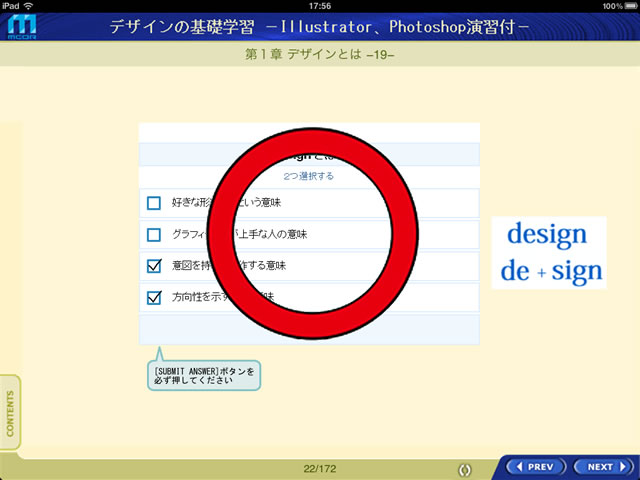Tap the refresh icon in bottom bar
The image size is (640, 480).
point(464,470)
